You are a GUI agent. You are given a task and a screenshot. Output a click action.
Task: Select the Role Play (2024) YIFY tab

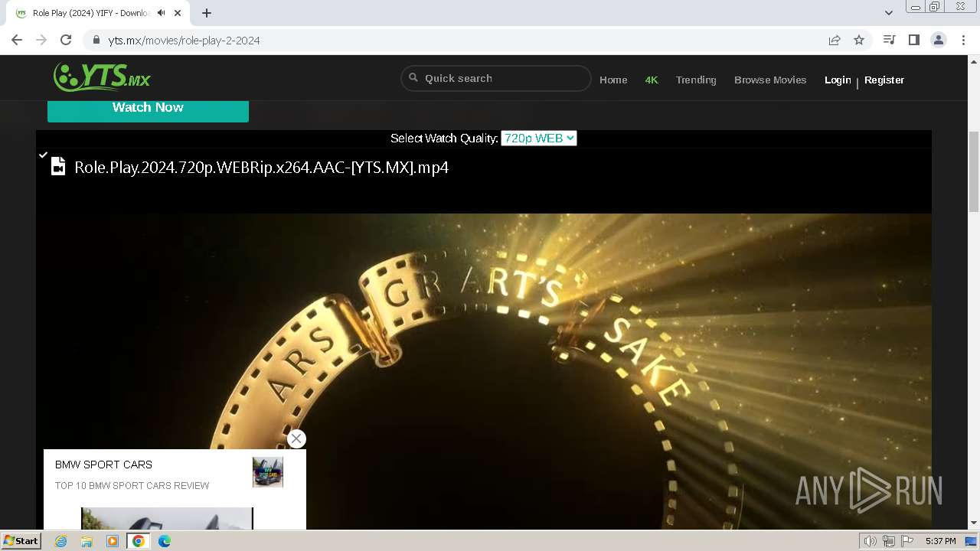pyautogui.click(x=98, y=13)
